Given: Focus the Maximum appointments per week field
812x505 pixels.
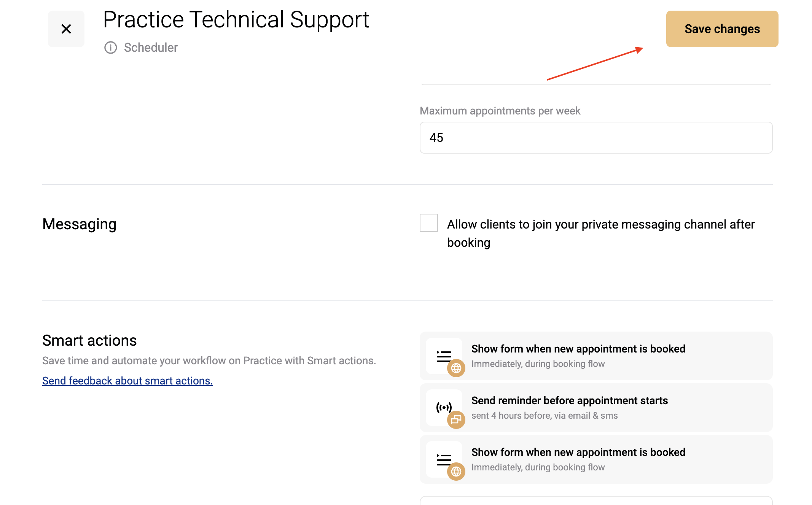Looking at the screenshot, I should [596, 138].
